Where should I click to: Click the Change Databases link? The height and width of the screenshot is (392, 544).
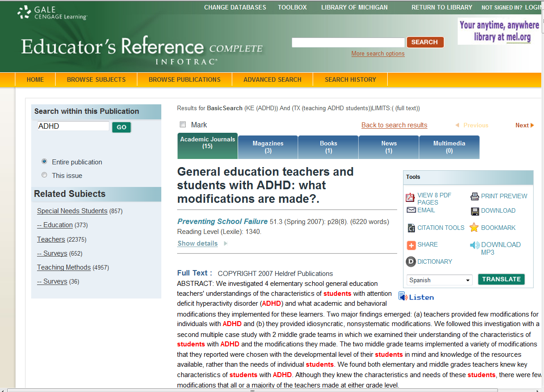pyautogui.click(x=235, y=7)
